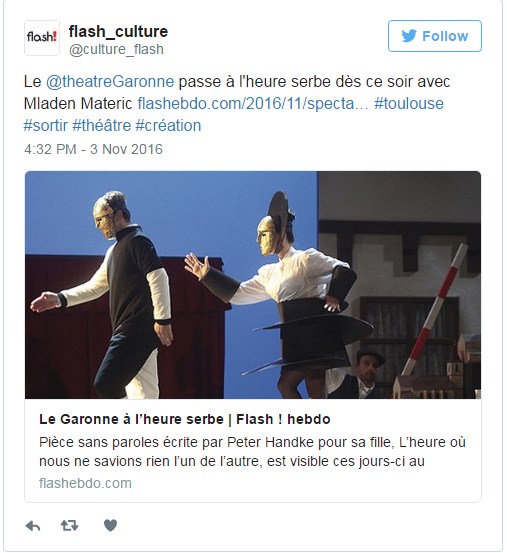Open the flashebdo.com/2016/11 article link
Screen dimensions: 507x553
[253, 104]
